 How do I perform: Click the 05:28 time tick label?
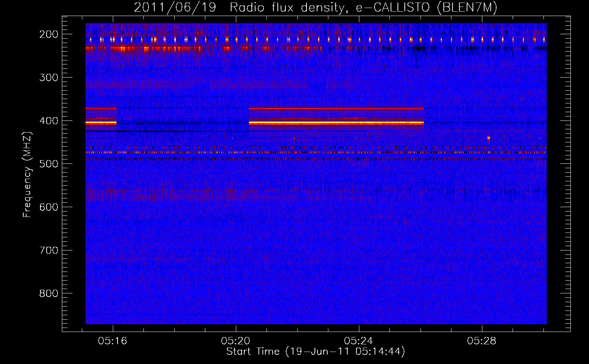(482, 341)
